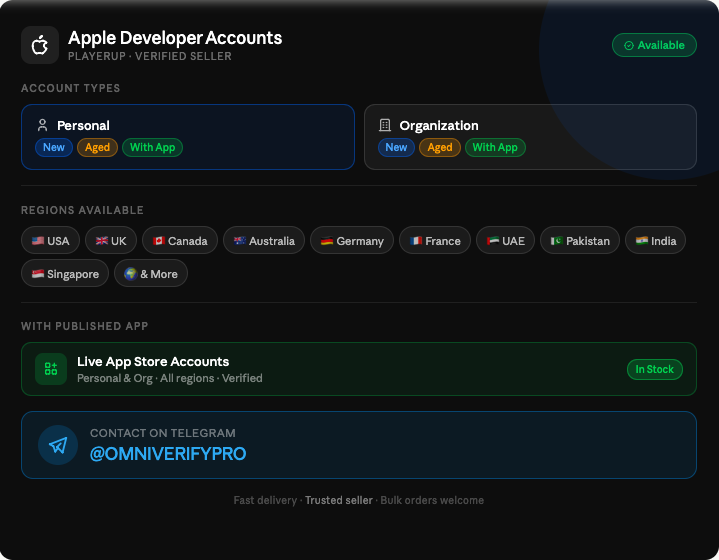Click the India flag icon

[642, 241]
